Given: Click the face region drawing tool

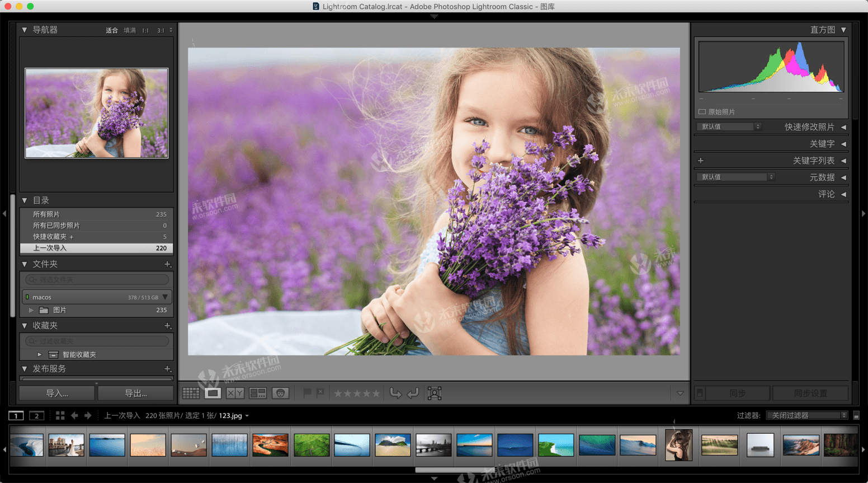Looking at the screenshot, I should click(435, 393).
